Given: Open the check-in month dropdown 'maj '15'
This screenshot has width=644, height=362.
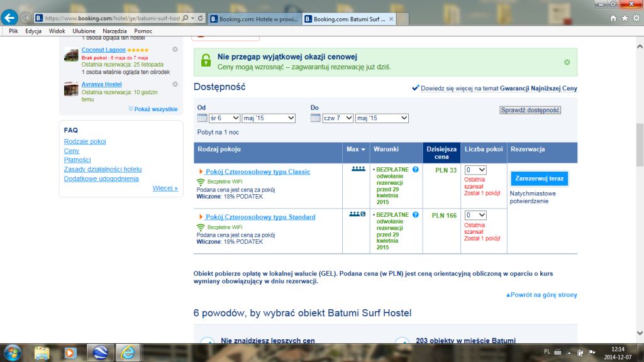Looking at the screenshot, I should point(269,118).
